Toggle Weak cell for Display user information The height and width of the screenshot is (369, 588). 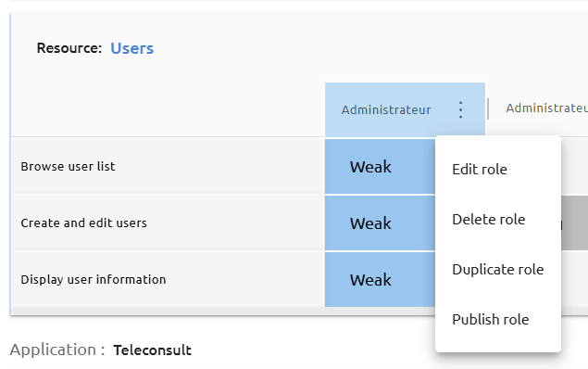pyautogui.click(x=380, y=280)
